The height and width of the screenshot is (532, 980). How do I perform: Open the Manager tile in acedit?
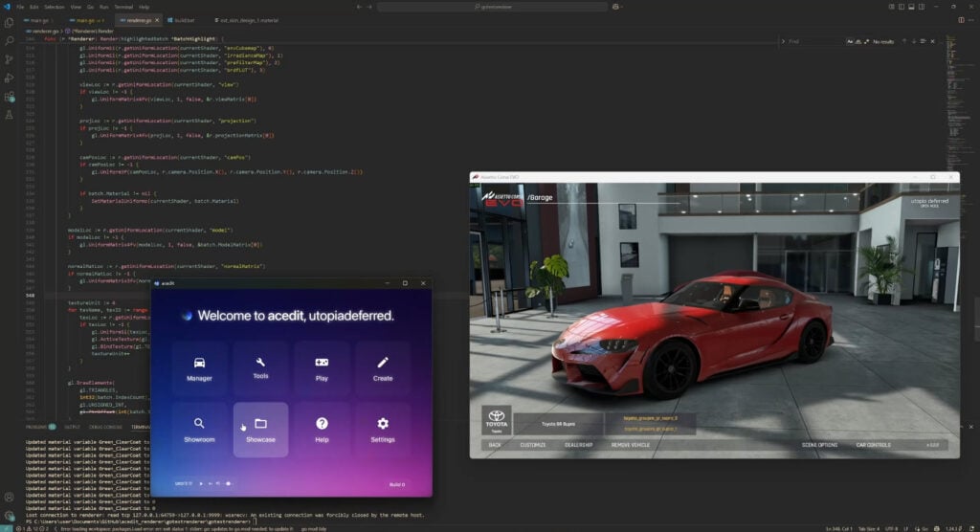(x=199, y=368)
